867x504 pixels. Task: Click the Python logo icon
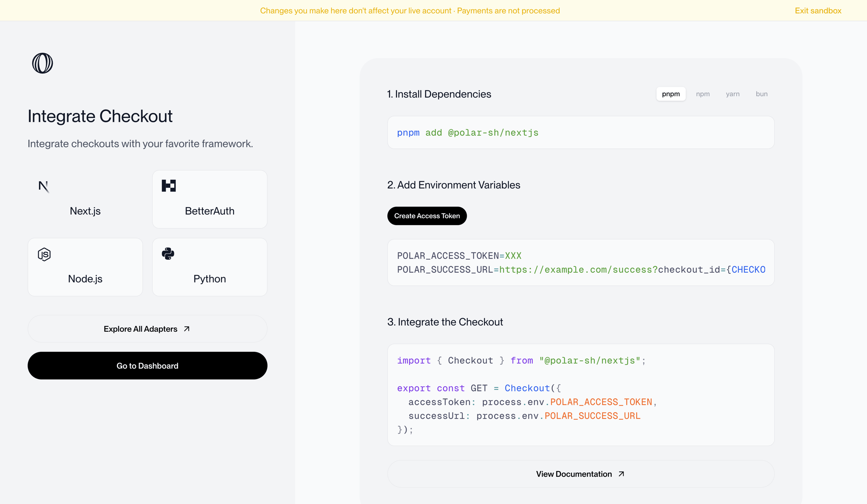click(x=168, y=254)
